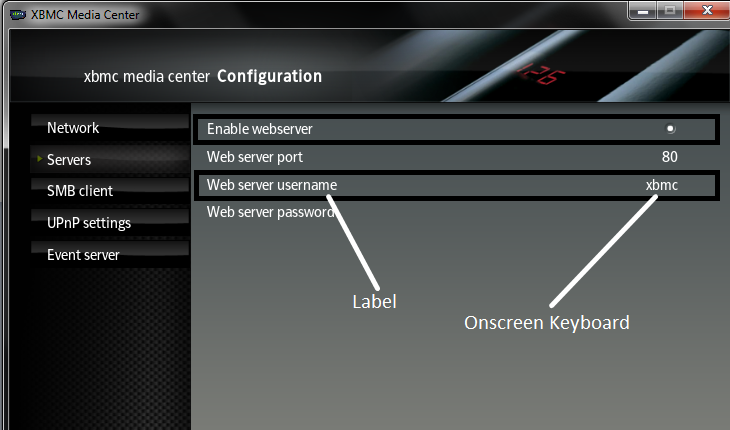The height and width of the screenshot is (430, 730).
Task: Select the Web server username label
Action: tap(272, 185)
